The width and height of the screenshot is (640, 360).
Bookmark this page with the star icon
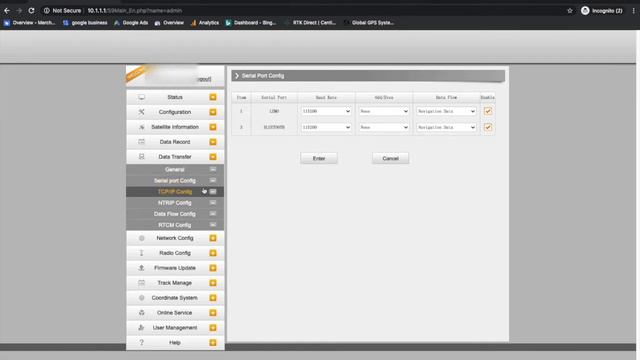pyautogui.click(x=570, y=11)
